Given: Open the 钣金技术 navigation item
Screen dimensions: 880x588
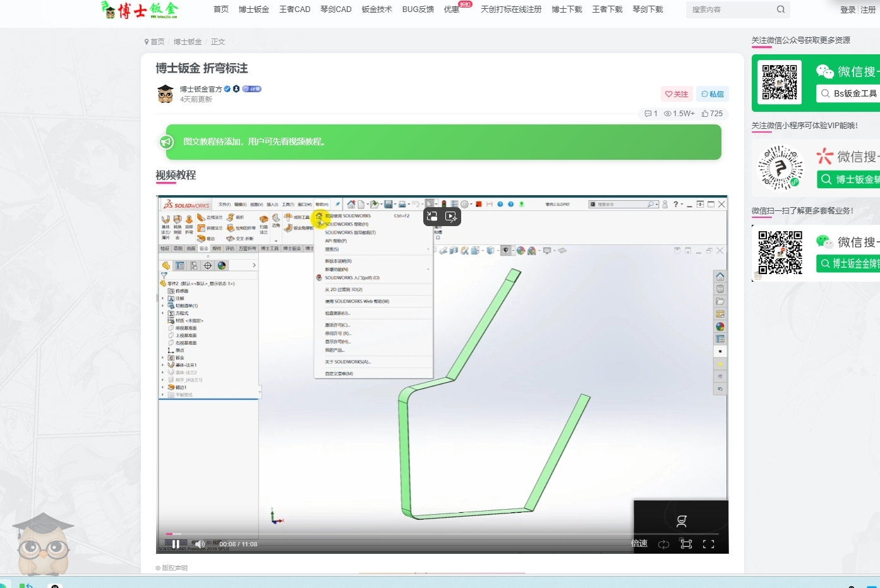Looking at the screenshot, I should click(x=377, y=9).
